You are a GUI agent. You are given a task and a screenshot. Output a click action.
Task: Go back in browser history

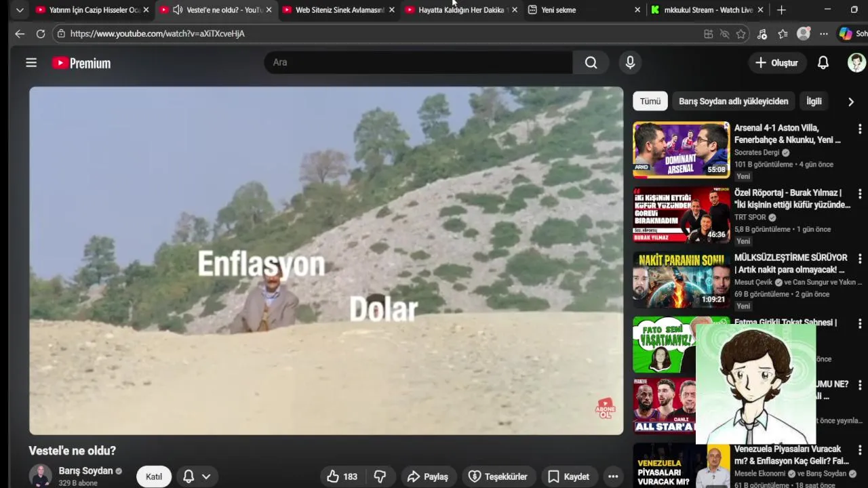pos(20,33)
